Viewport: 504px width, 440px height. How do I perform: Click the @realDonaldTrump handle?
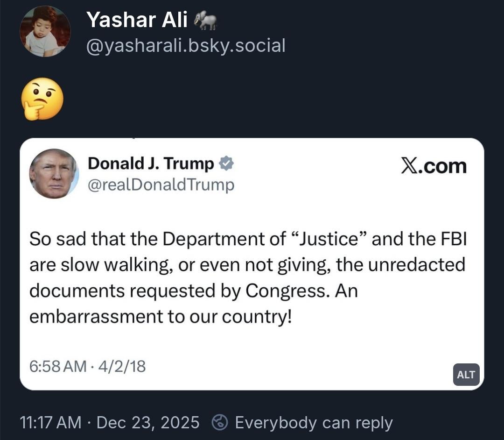click(x=161, y=185)
